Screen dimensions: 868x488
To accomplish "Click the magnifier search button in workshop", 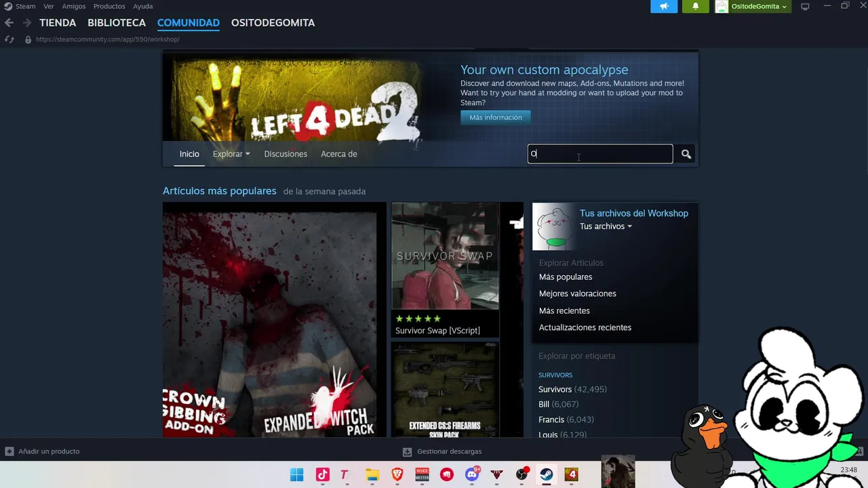I will point(686,155).
